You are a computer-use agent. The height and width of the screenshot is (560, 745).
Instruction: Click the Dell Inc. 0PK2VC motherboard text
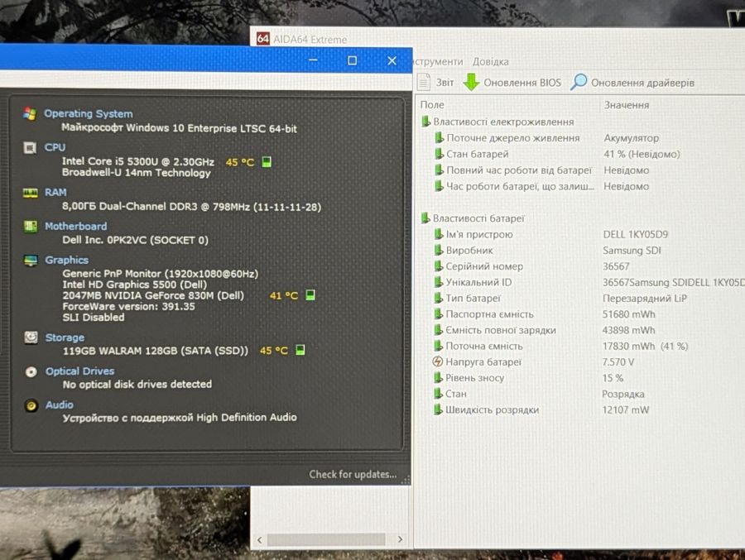coord(136,240)
